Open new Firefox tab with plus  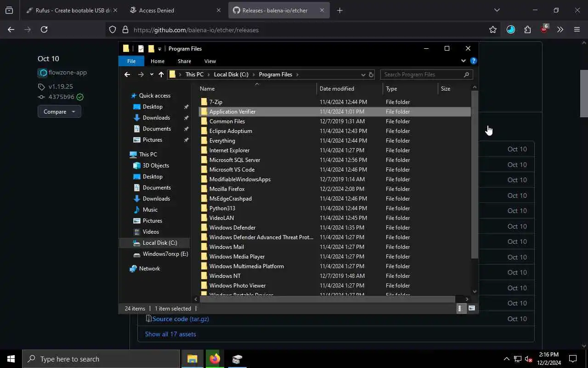click(x=339, y=10)
